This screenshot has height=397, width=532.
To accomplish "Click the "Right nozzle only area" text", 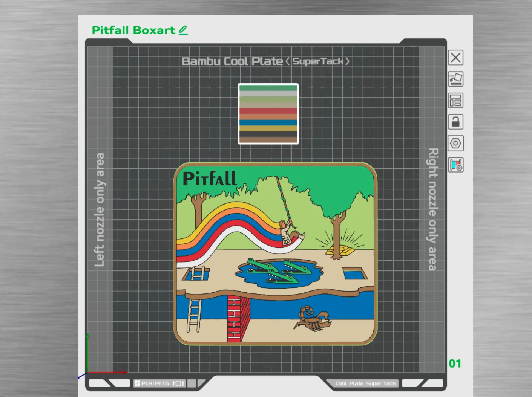I will click(x=433, y=209).
